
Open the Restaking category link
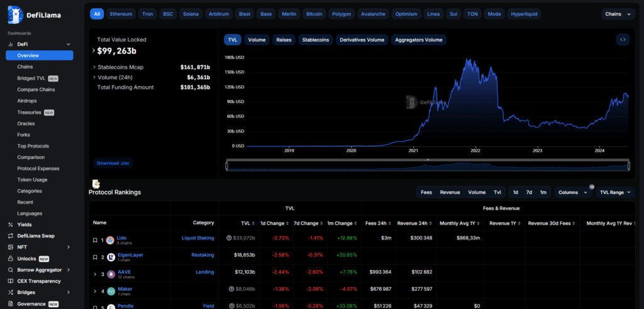coord(203,255)
